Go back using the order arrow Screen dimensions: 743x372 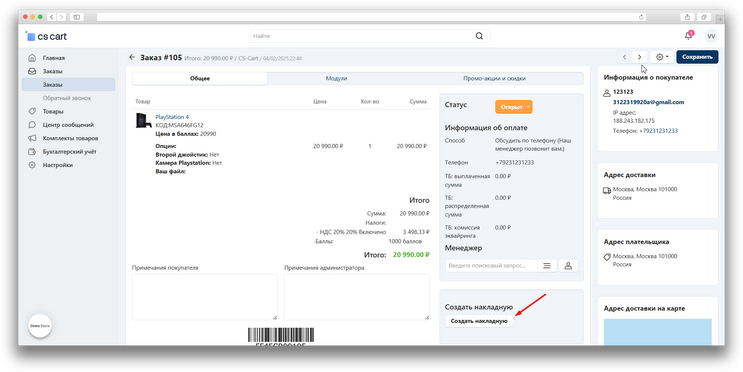click(x=132, y=57)
